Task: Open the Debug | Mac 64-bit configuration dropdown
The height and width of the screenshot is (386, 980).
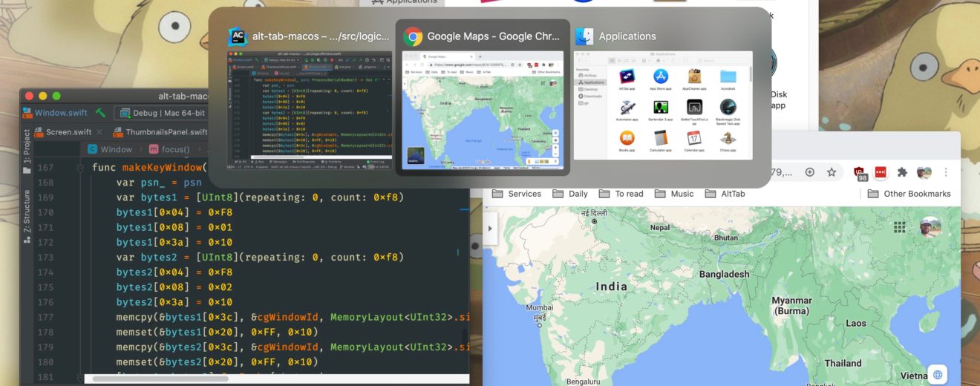Action: (x=161, y=113)
